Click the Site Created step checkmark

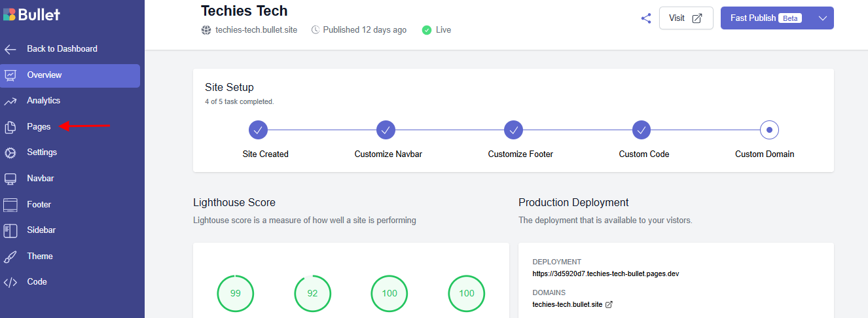(x=259, y=130)
